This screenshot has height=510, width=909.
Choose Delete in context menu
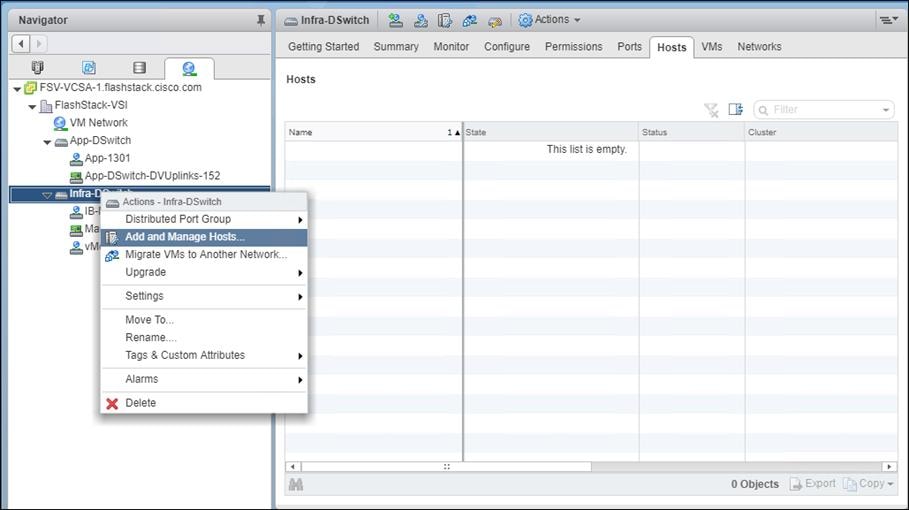tap(203, 403)
